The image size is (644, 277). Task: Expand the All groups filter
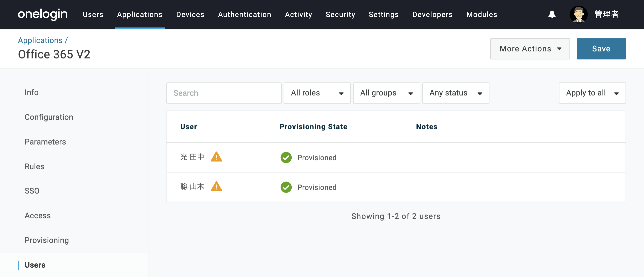click(386, 93)
